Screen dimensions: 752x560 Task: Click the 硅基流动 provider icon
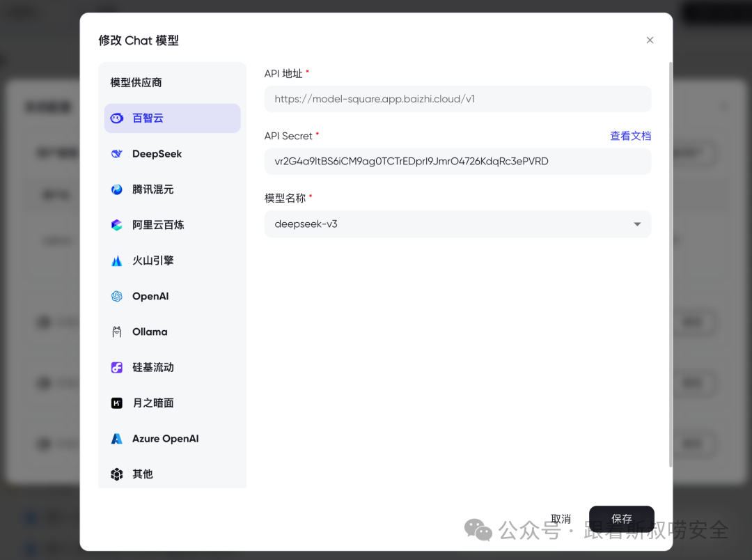coord(116,367)
